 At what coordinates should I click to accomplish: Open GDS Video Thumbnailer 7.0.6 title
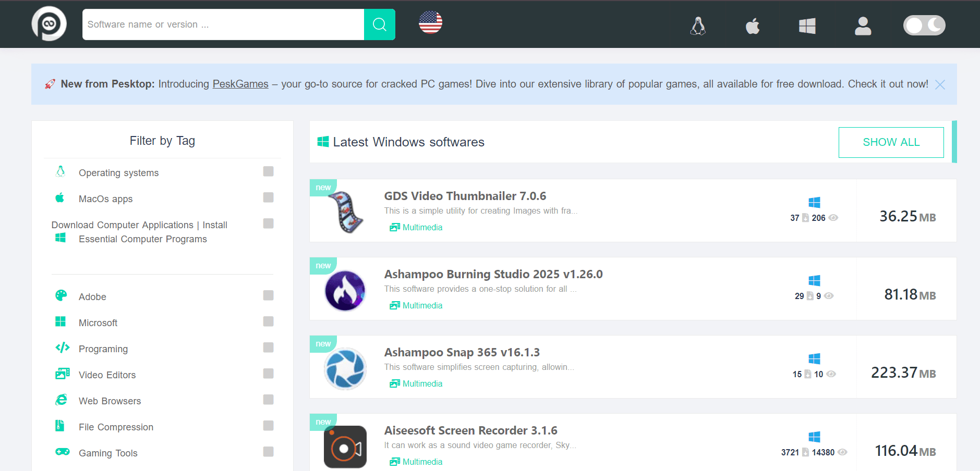tap(465, 196)
